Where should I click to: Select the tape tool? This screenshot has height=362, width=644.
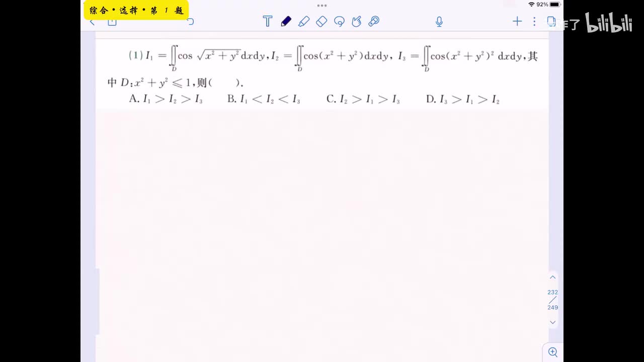click(374, 21)
